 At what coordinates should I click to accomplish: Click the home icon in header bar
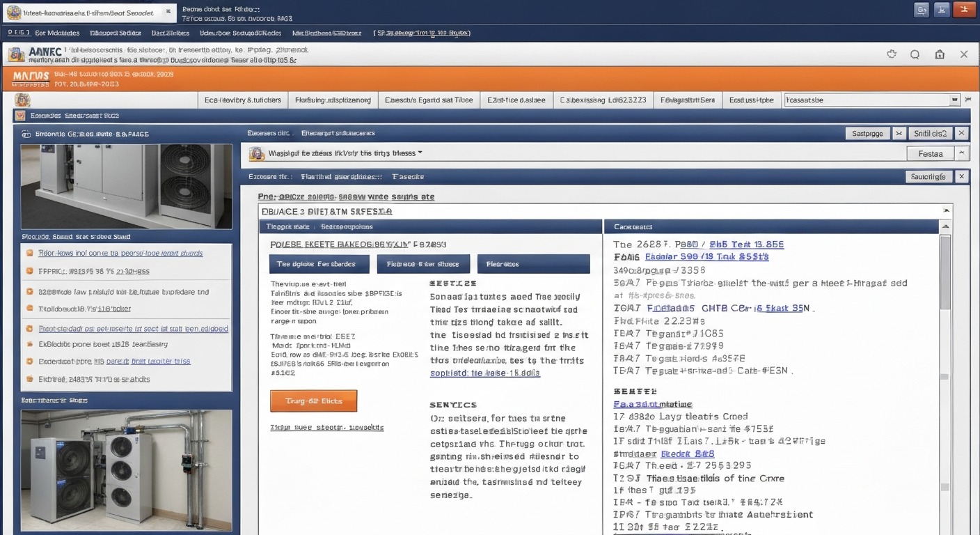pyautogui.click(x=940, y=54)
